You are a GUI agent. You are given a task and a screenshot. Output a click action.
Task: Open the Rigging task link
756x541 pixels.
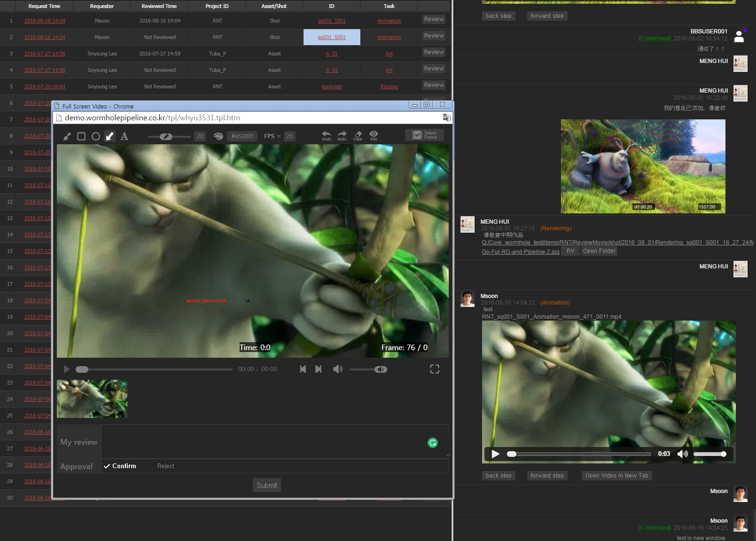pos(389,86)
